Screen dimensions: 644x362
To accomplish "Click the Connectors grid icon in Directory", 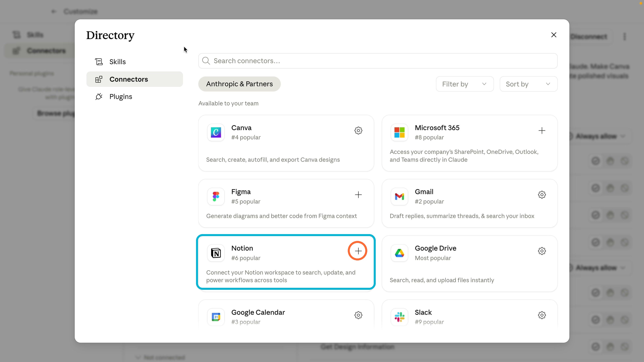I will tap(99, 79).
